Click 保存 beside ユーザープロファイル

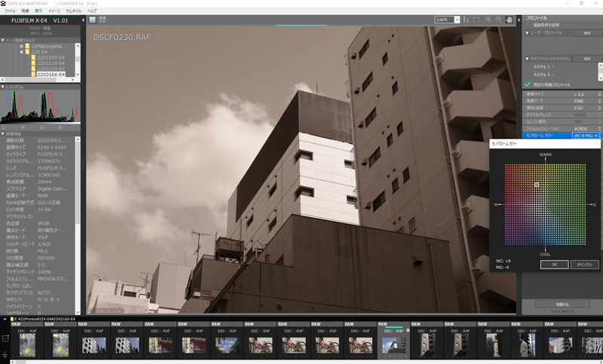587,33
